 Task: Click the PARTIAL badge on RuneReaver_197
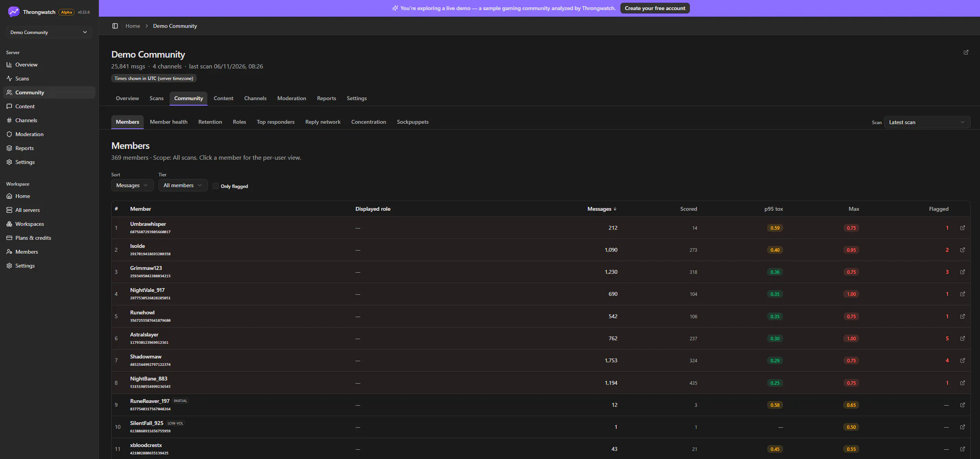click(x=180, y=401)
